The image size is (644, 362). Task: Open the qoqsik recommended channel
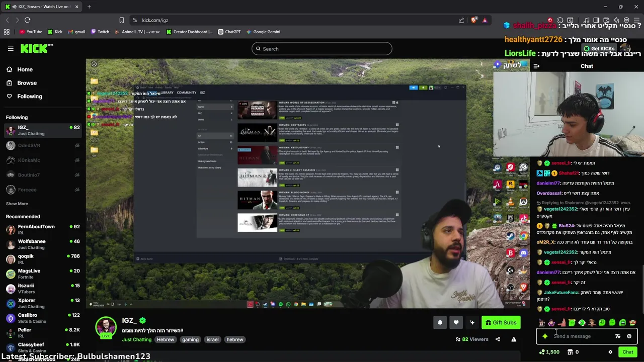[42, 259]
